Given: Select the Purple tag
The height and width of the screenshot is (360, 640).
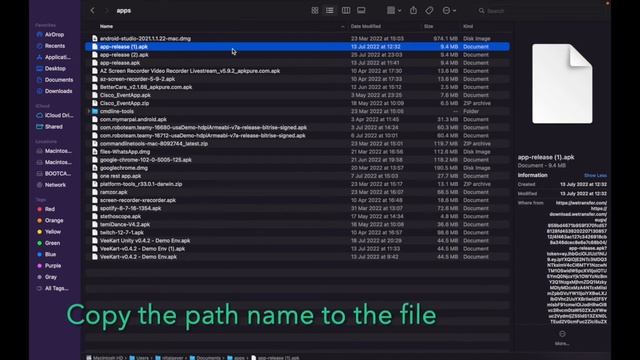Looking at the screenshot, I should [x=53, y=266].
